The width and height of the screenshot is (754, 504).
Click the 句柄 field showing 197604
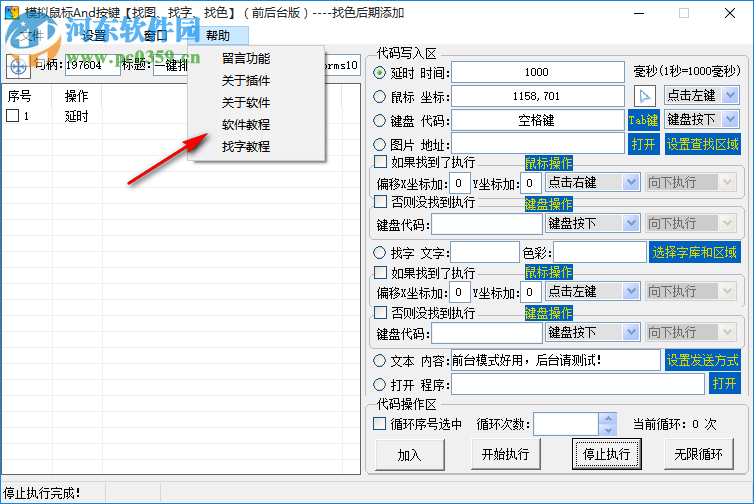(x=92, y=65)
